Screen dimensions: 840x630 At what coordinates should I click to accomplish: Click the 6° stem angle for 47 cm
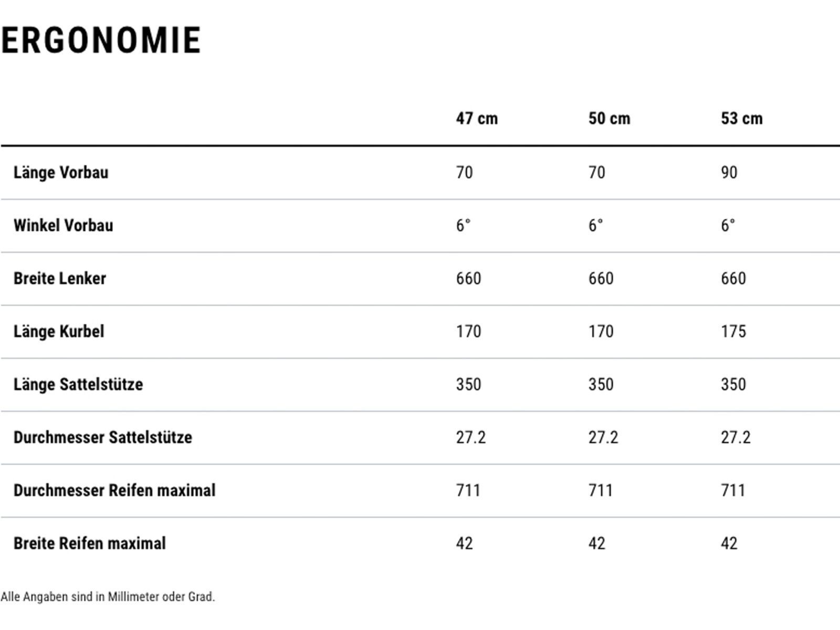463,226
